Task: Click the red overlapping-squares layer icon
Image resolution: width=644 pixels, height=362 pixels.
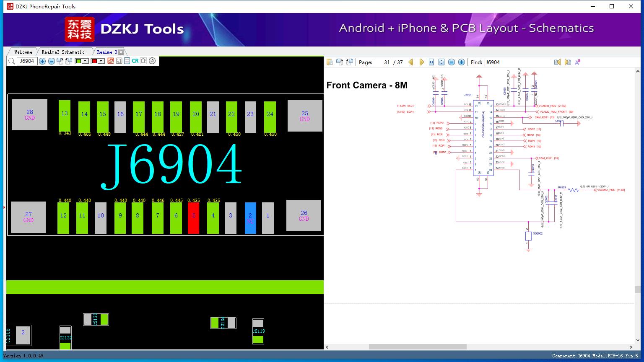Action: point(111,61)
